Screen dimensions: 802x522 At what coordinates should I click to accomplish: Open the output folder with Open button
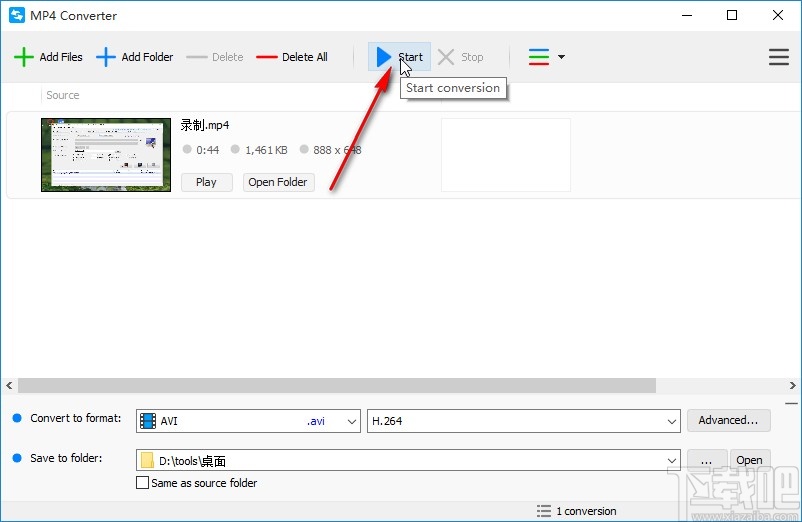pyautogui.click(x=749, y=460)
